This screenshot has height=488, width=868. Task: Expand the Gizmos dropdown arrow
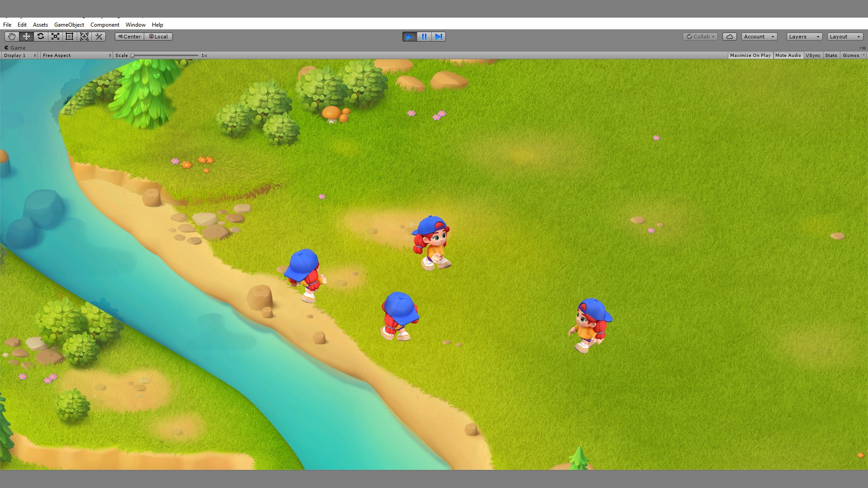863,56
